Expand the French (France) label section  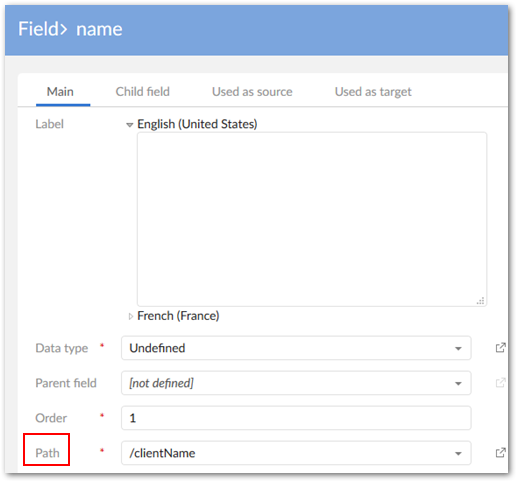(x=131, y=316)
